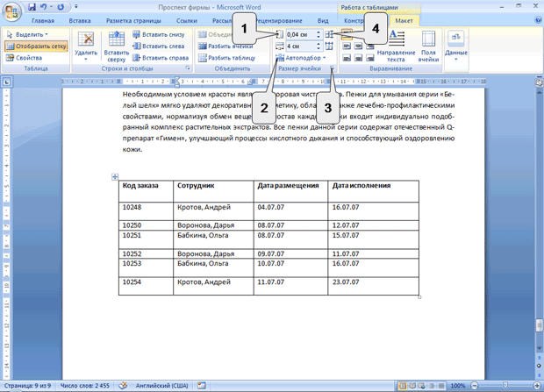Switch to Web Layout view
This screenshot has width=544, height=392.
[x=422, y=386]
